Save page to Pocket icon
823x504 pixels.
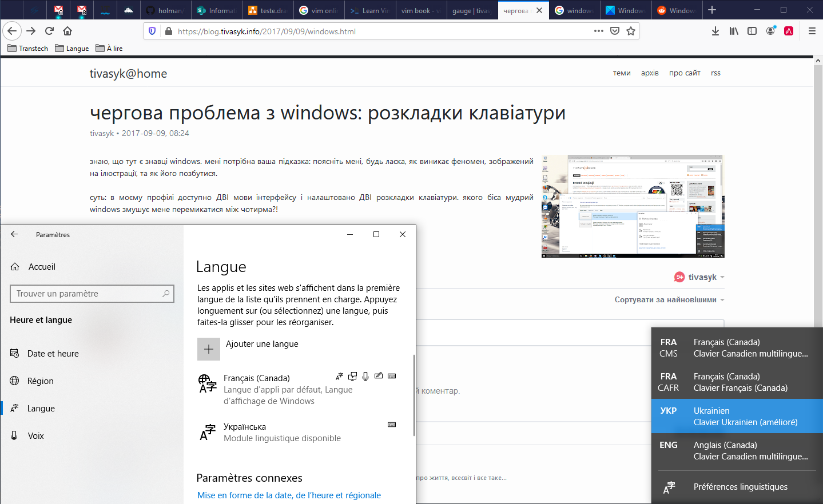615,31
